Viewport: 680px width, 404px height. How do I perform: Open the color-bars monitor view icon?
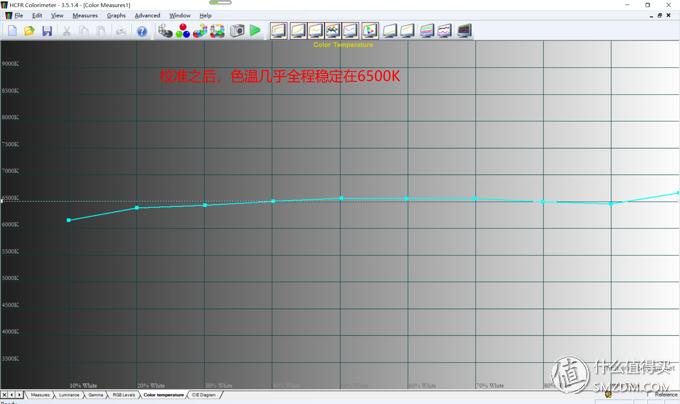(x=427, y=31)
